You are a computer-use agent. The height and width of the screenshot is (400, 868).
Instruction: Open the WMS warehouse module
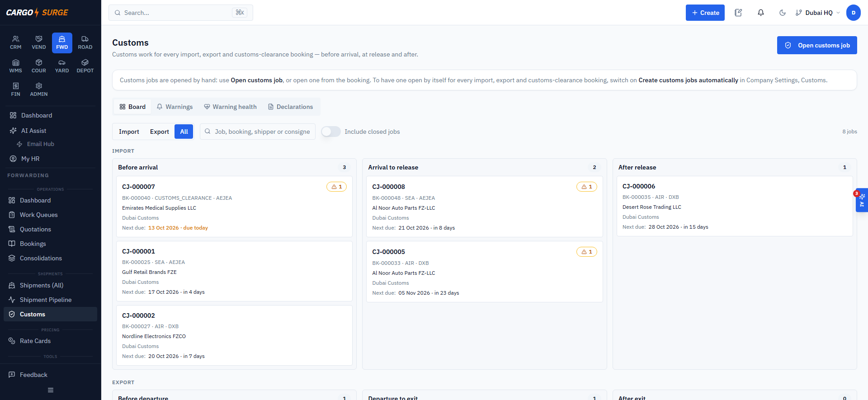[16, 66]
